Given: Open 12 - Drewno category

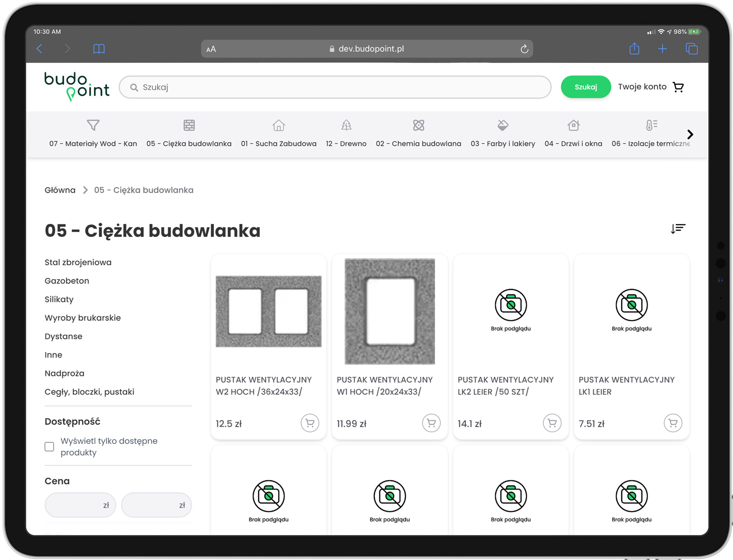Looking at the screenshot, I should pos(346,144).
